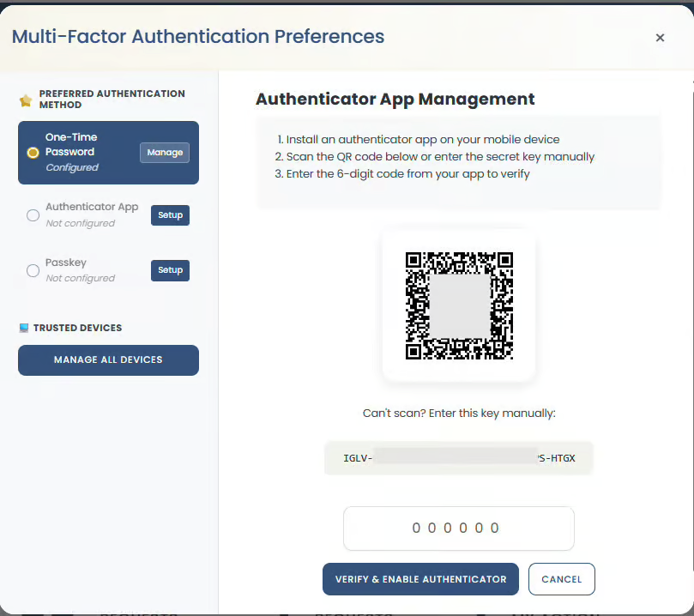Click the manual secret key box

459,458
